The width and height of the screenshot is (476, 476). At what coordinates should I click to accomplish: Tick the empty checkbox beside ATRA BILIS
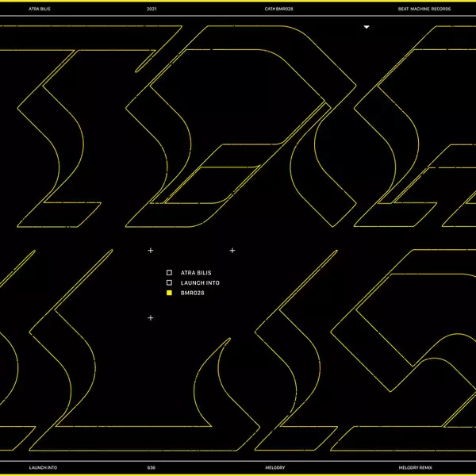169,272
